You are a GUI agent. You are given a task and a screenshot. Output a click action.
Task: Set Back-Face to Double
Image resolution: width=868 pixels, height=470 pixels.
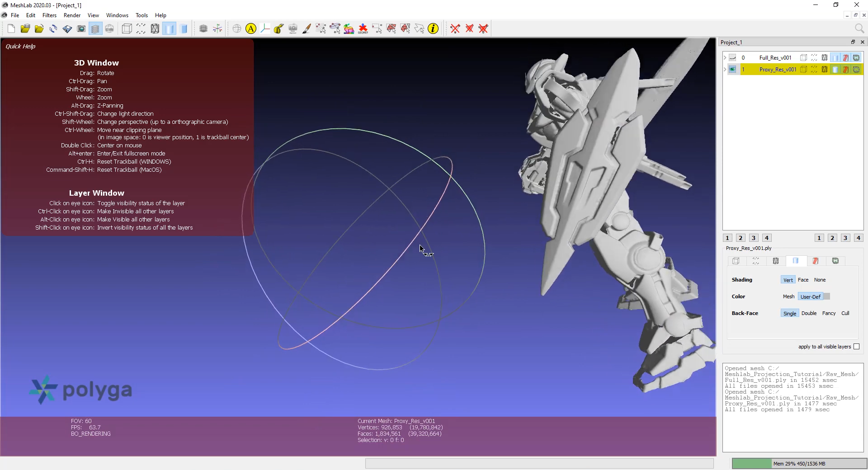[809, 313]
